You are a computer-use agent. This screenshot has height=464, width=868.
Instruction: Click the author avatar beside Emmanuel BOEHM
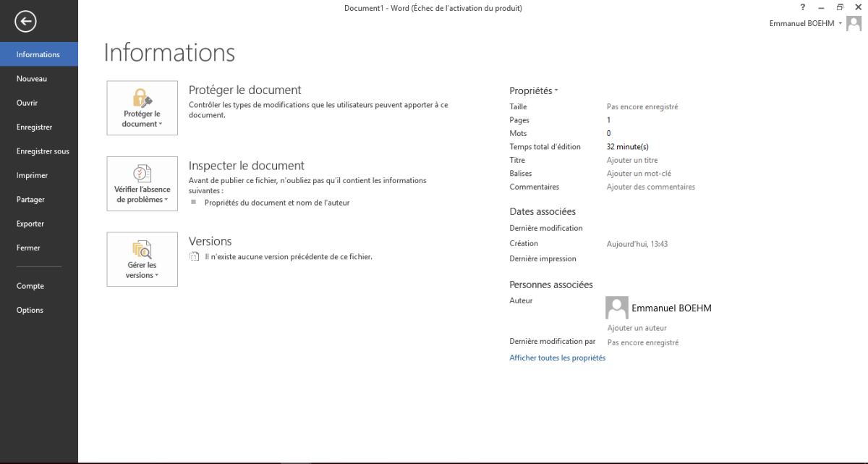click(616, 308)
